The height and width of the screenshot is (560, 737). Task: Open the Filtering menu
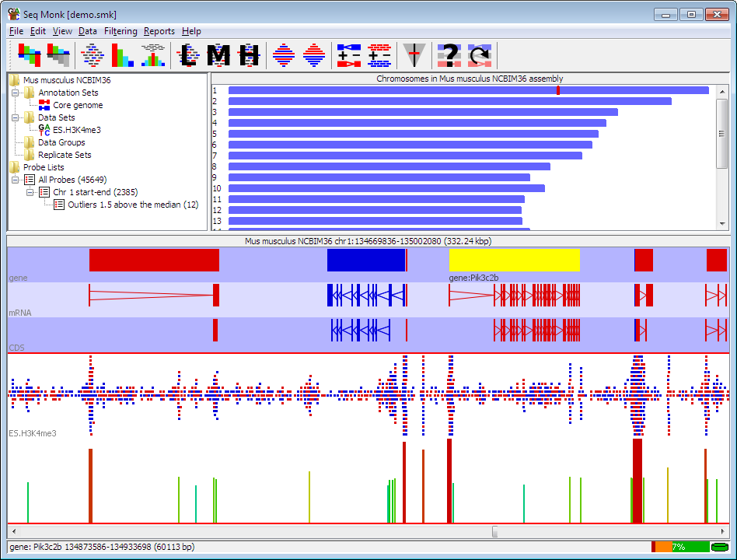[x=121, y=31]
